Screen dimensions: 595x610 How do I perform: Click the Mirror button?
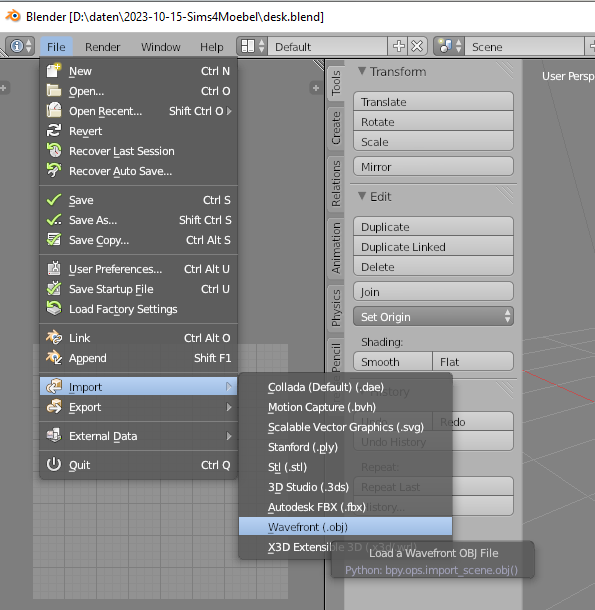[433, 167]
